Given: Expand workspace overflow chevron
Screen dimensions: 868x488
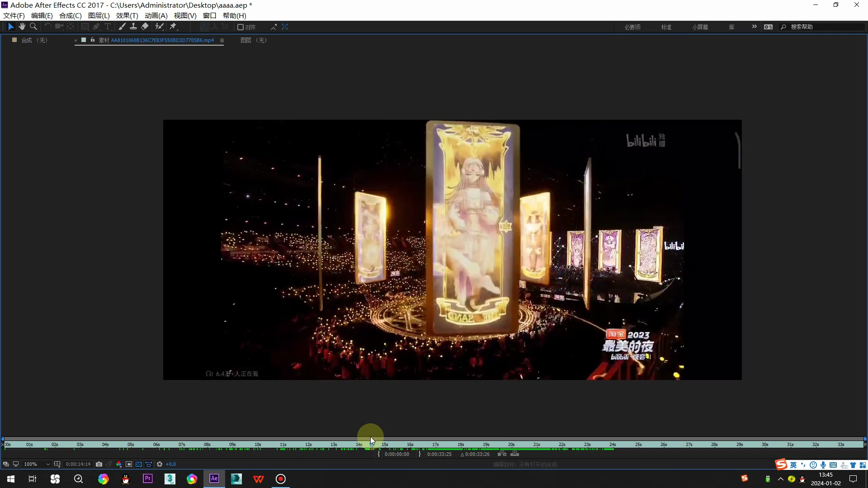Looking at the screenshot, I should [754, 27].
